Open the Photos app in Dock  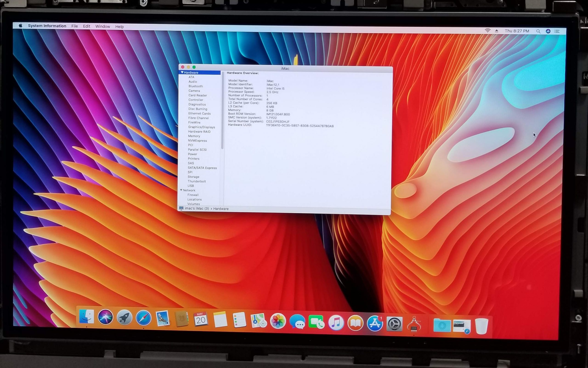click(278, 321)
